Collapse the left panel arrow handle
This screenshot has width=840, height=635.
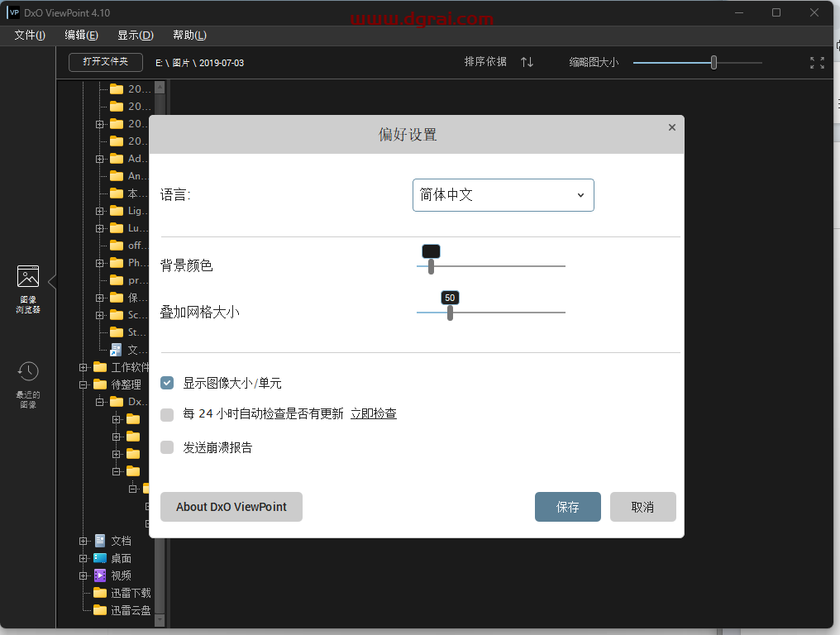[52, 281]
